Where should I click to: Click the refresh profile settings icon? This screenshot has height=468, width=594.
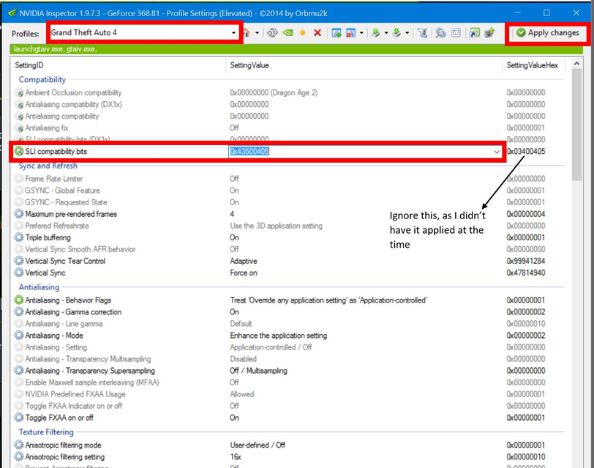272,33
